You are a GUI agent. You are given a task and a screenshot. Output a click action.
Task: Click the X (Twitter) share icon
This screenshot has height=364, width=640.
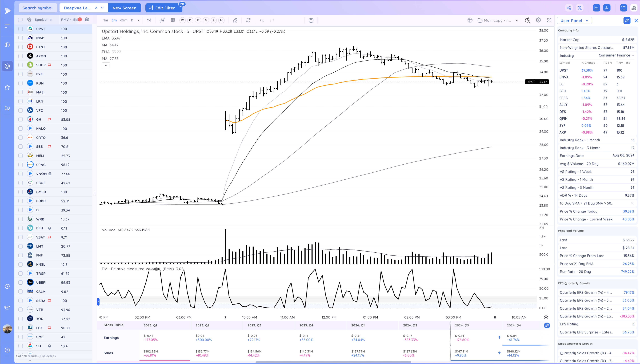tap(580, 8)
